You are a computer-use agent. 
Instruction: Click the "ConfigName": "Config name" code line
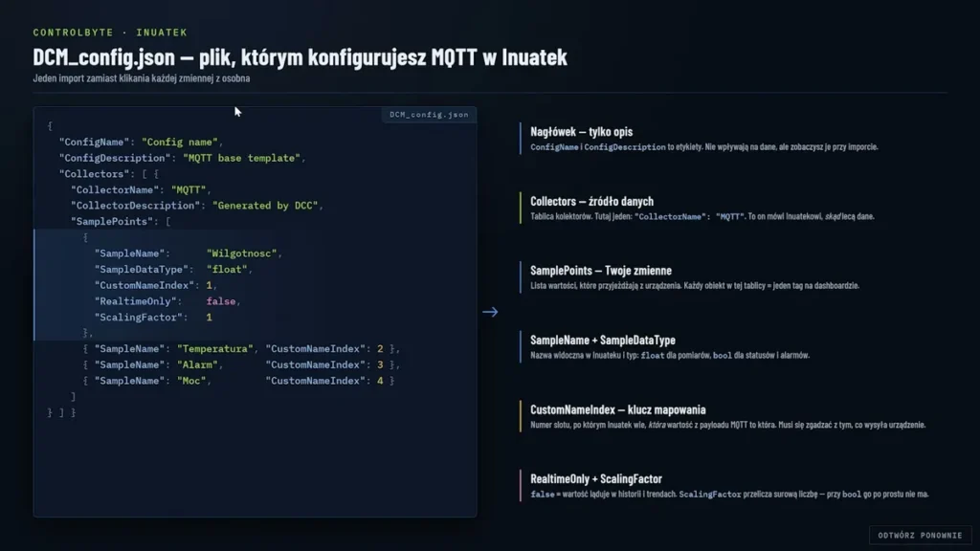(141, 142)
